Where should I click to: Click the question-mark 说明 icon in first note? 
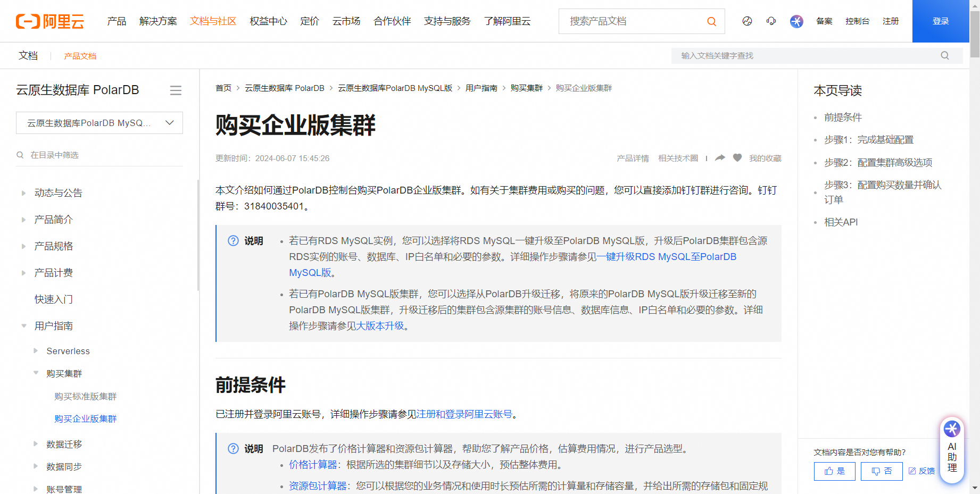[233, 241]
